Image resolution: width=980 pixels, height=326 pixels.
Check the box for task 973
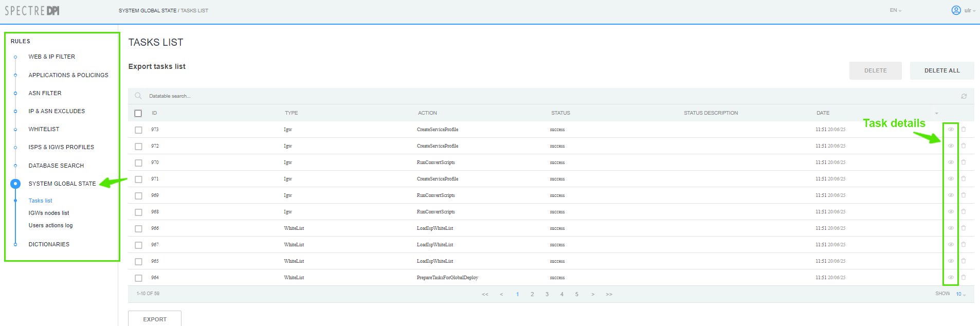point(138,130)
